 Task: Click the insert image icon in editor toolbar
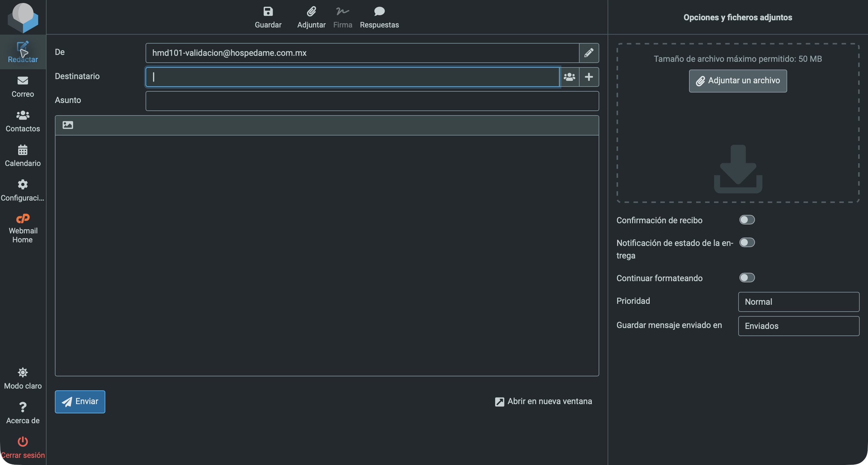[68, 125]
